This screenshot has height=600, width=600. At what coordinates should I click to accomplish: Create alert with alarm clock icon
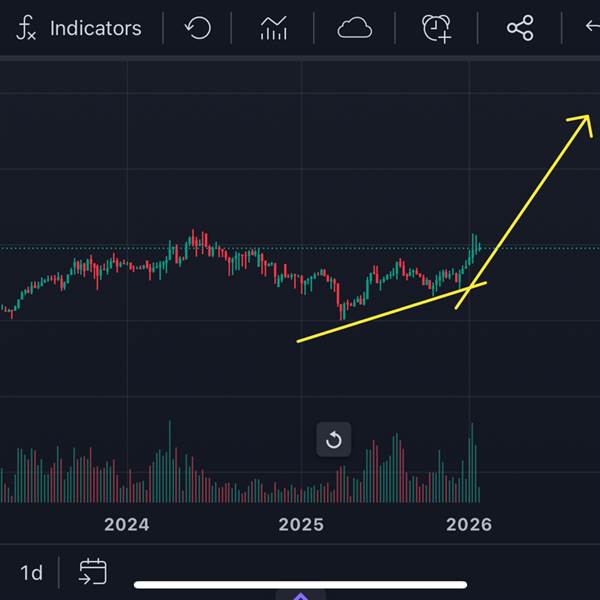[436, 28]
